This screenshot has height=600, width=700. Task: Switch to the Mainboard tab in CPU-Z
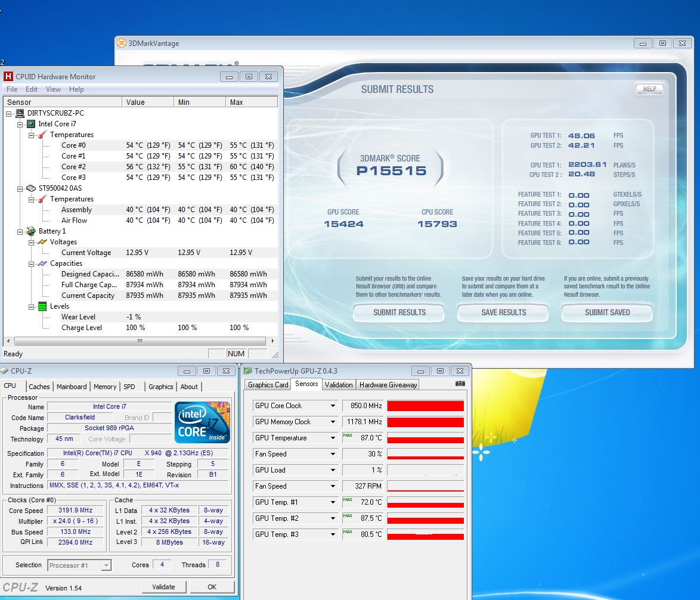[x=72, y=387]
